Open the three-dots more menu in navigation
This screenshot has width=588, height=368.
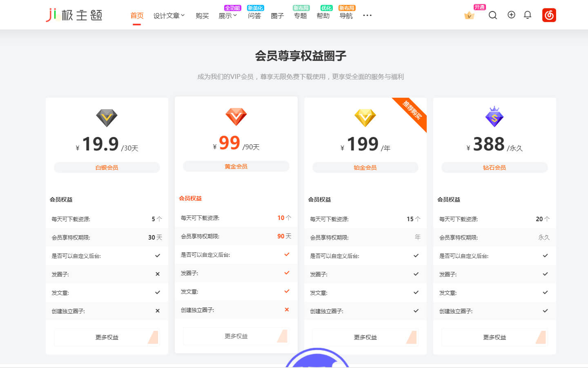point(367,16)
